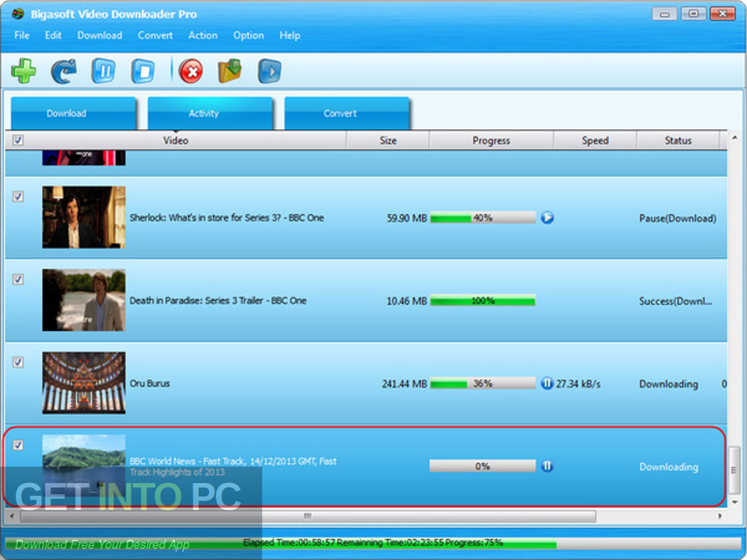This screenshot has width=747, height=560.
Task: Click the "Pause(Download)" status text
Action: [678, 218]
